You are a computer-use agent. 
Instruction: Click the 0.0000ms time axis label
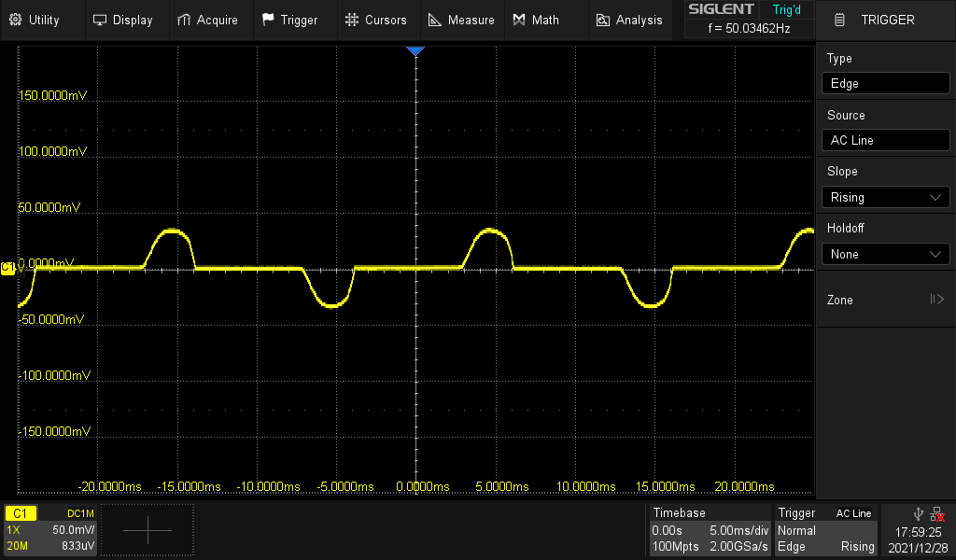pyautogui.click(x=423, y=487)
